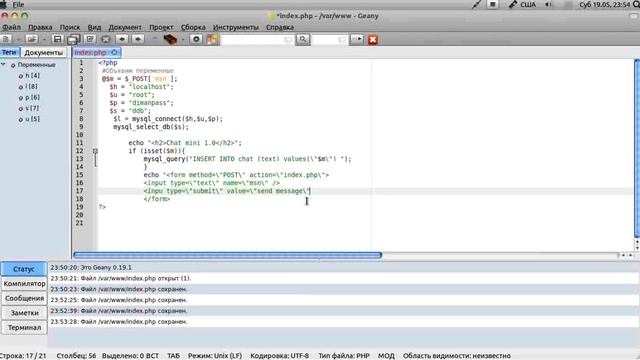Screen dimensions: 640x360
Task: Click the Open file toolbar icon
Action: coord(32,39)
